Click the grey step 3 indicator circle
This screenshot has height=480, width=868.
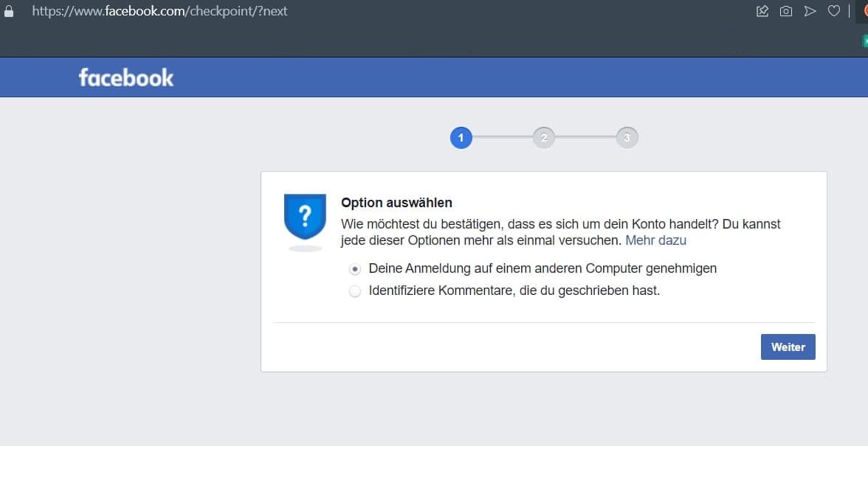point(627,138)
